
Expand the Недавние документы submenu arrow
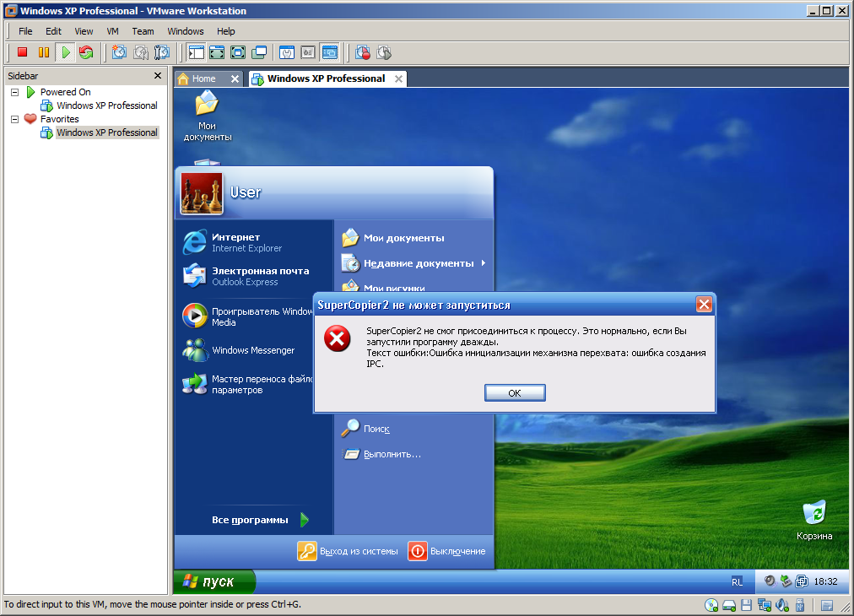[483, 263]
